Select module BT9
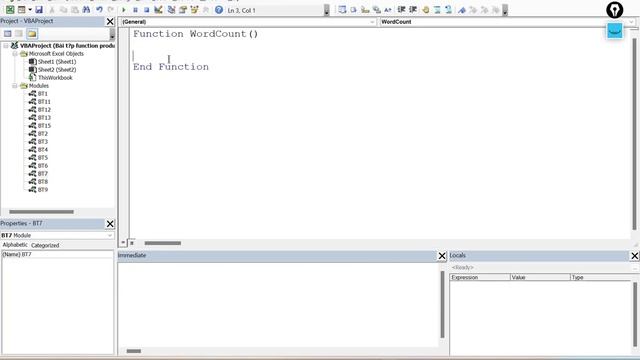This screenshot has height=360, width=640. click(42, 190)
